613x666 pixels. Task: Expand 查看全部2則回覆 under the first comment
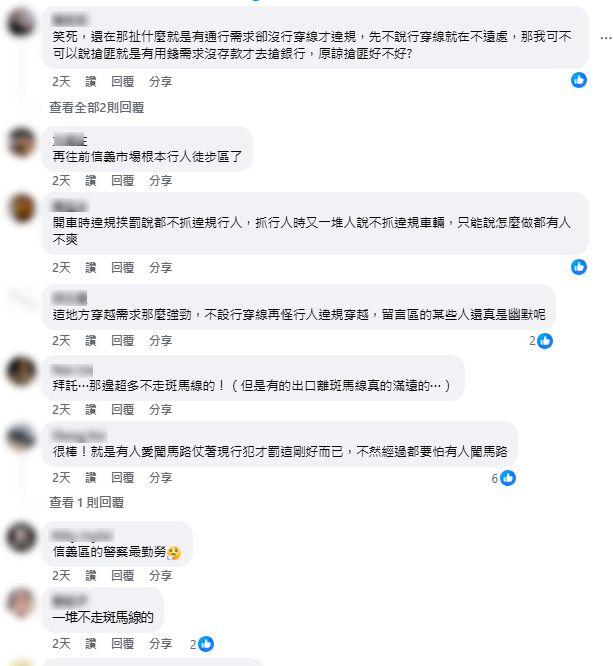tap(97, 107)
